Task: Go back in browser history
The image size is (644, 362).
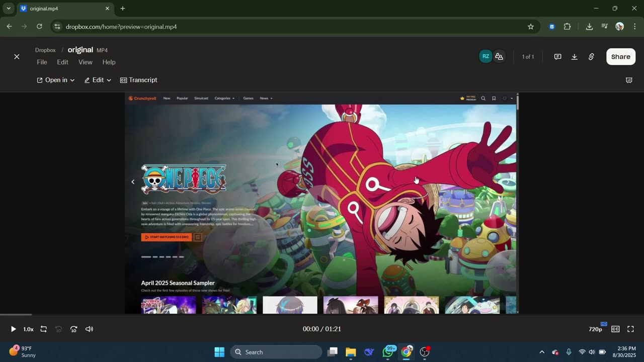Action: click(9, 27)
